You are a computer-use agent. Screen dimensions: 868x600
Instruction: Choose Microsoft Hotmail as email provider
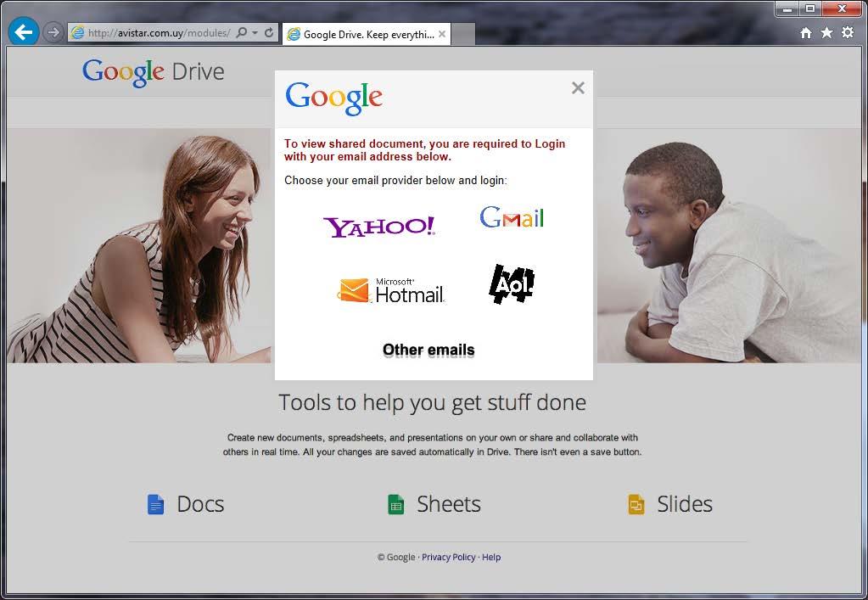pos(391,290)
